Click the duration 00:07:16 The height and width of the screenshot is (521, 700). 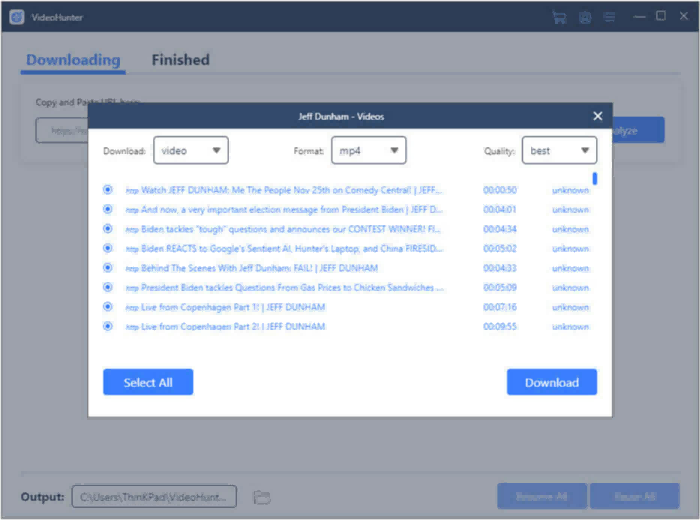point(500,307)
